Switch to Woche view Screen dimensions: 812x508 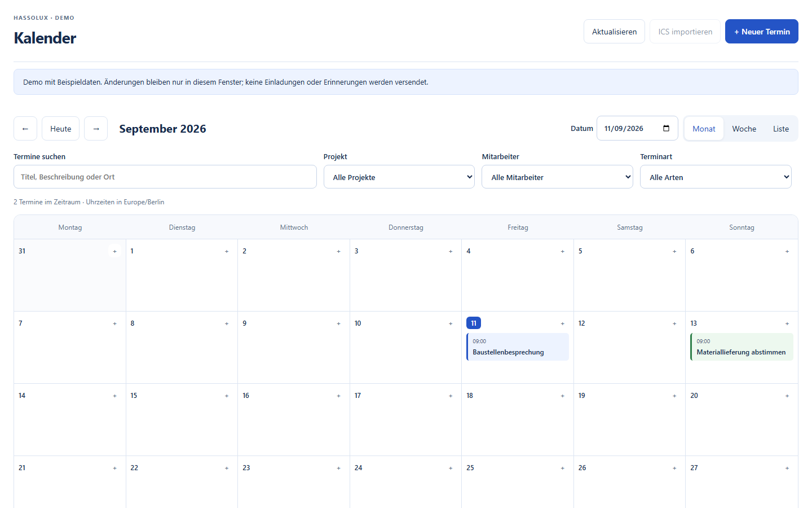(744, 129)
